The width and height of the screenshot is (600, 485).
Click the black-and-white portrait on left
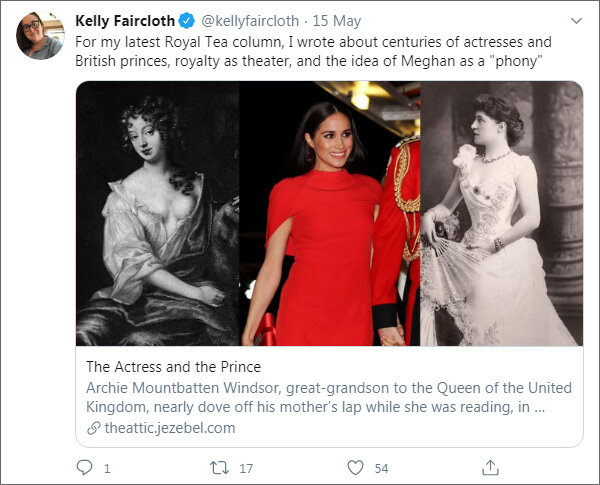click(x=157, y=213)
